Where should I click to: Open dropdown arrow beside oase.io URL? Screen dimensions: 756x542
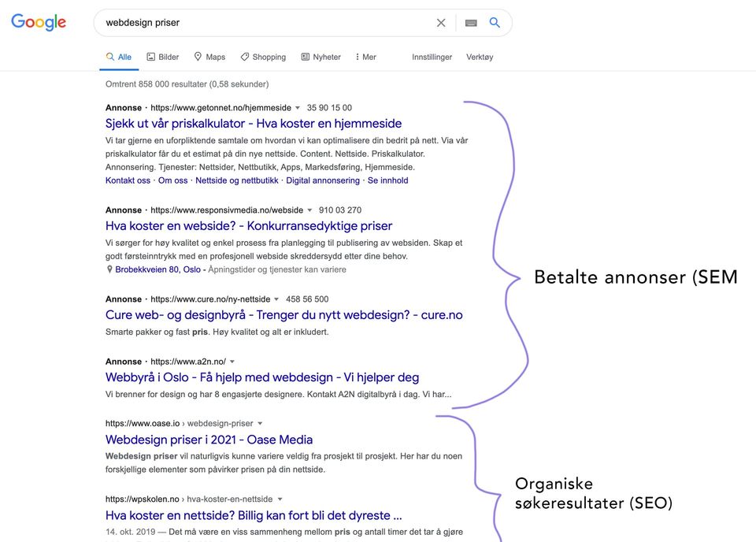pyautogui.click(x=260, y=424)
